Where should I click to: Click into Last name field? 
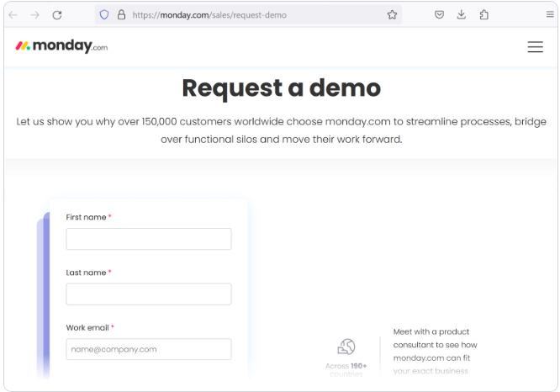click(149, 294)
